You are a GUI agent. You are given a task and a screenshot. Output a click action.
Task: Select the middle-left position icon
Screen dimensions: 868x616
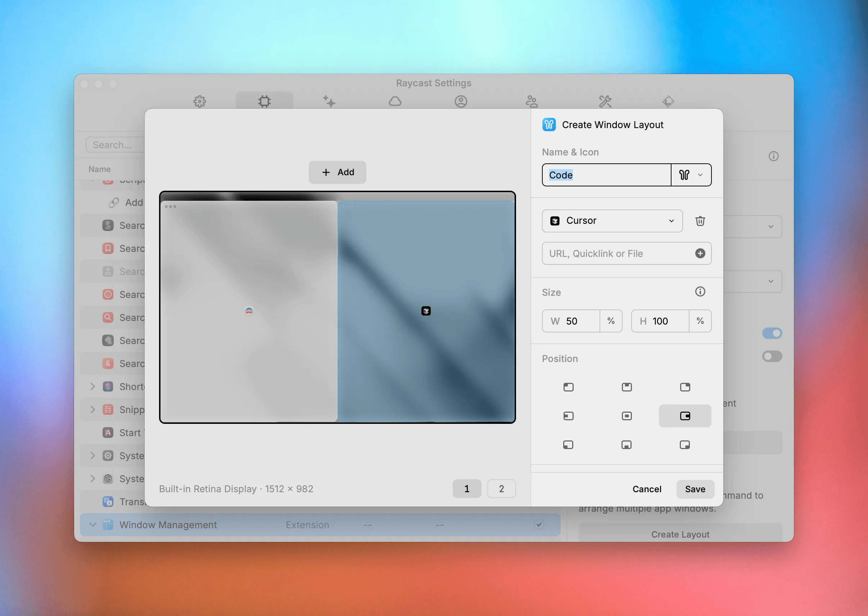click(x=568, y=416)
